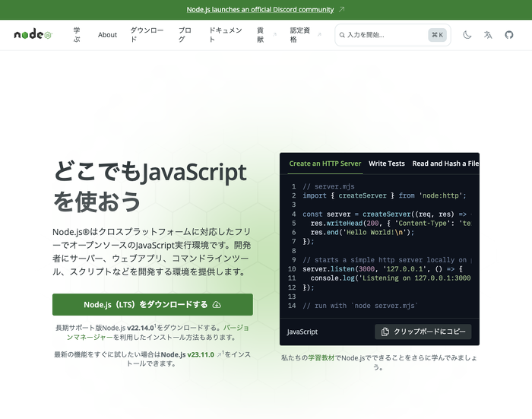Go to the About page
This screenshot has width=532, height=419.
coord(107,35)
